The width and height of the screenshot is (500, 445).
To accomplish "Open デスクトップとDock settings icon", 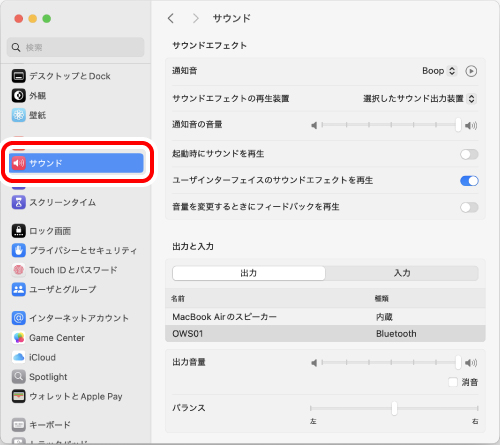I will click(x=19, y=76).
